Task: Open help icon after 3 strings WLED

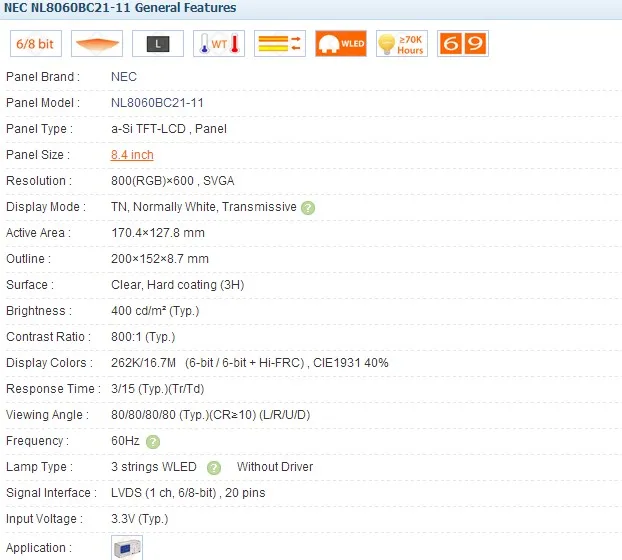Action: click(x=214, y=468)
